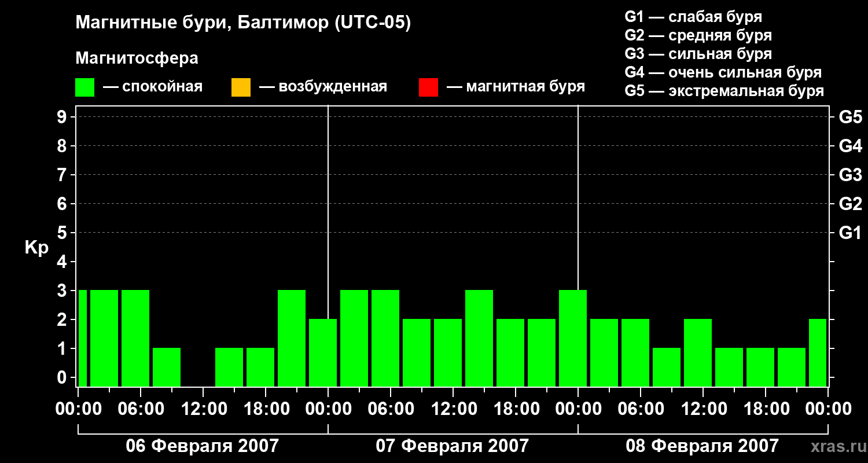Click the right-axis 'G3' label beside Kp 7
This screenshot has width=868, height=463.
(850, 175)
